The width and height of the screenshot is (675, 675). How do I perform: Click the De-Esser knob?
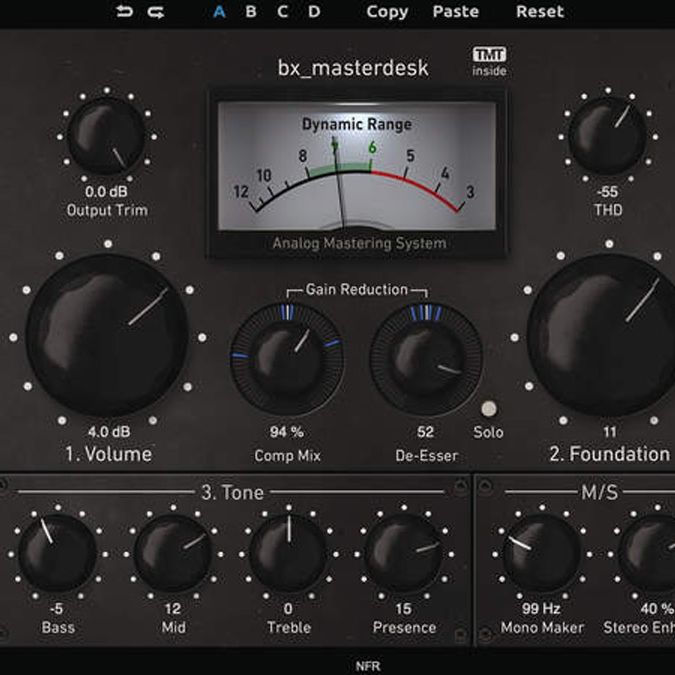(x=426, y=359)
